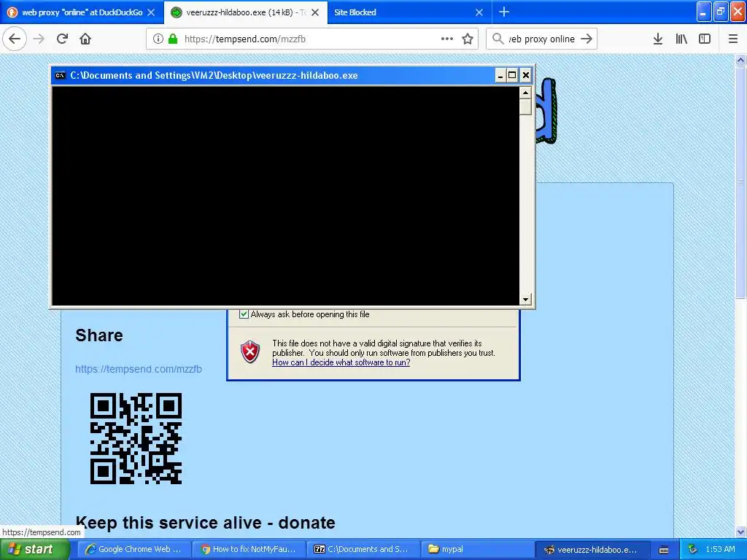Minimize the veeruzzz-hildaboo.exe console window
This screenshot has width=747, height=560.
tap(500, 75)
